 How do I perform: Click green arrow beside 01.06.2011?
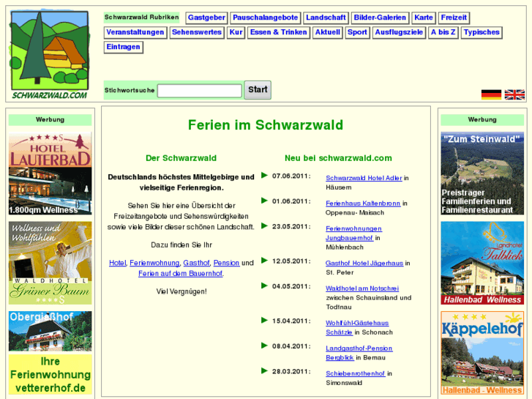(x=264, y=201)
